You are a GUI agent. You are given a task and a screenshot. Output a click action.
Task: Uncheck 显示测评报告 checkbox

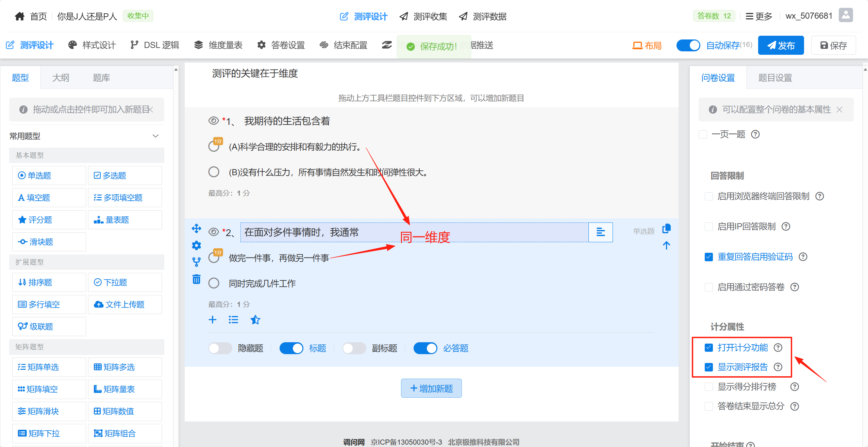coord(709,367)
